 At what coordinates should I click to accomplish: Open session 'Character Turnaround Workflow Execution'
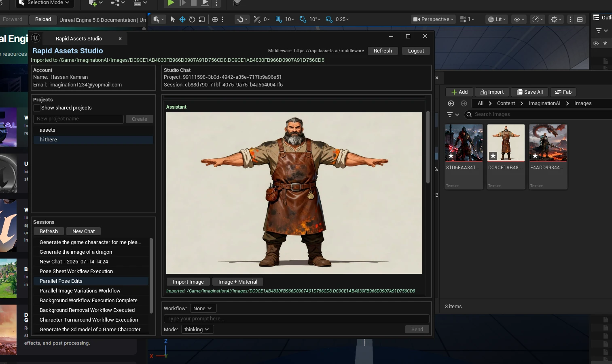pos(91,320)
